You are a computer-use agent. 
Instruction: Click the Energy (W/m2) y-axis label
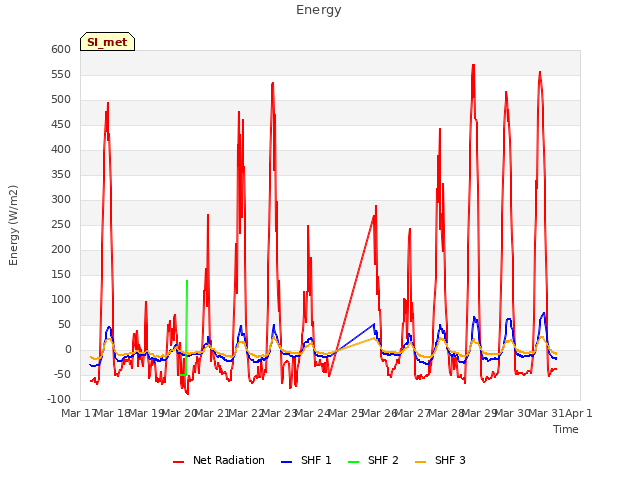coord(13,225)
